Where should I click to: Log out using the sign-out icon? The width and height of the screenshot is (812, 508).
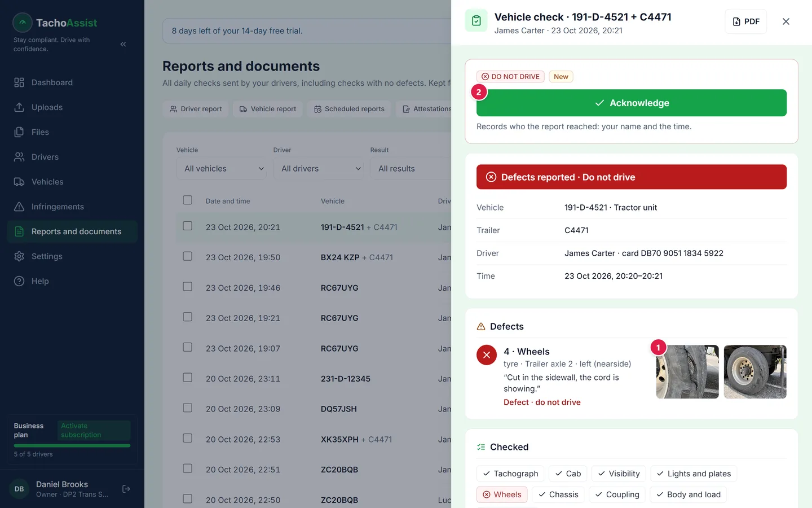pos(126,489)
